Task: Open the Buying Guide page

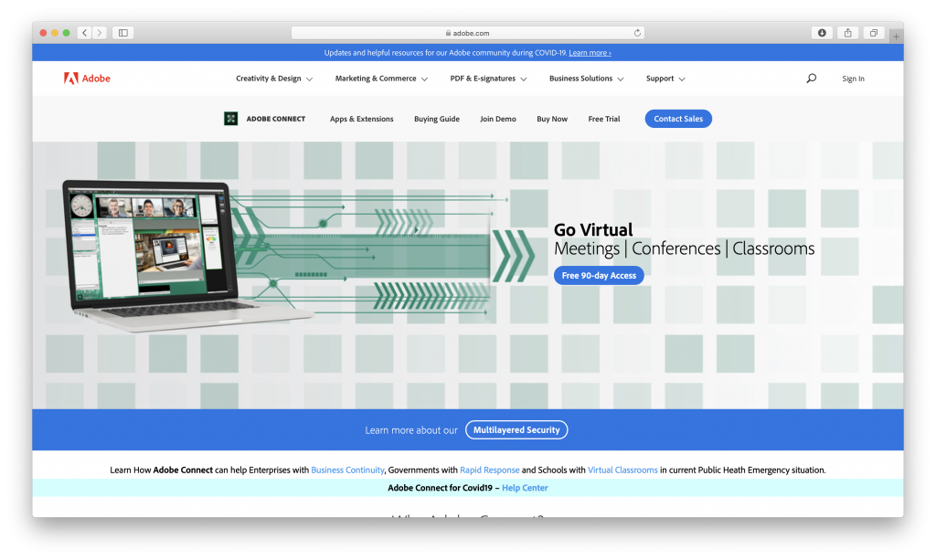Action: click(436, 119)
